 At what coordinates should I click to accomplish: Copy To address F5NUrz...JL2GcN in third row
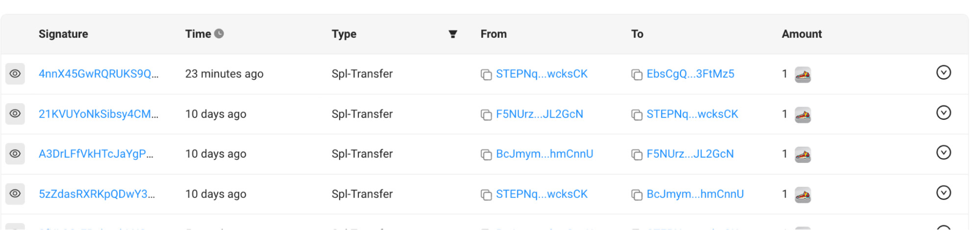[637, 155]
